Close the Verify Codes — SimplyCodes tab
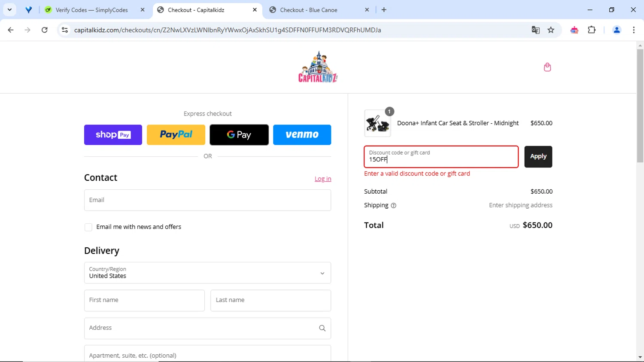 pos(143,10)
